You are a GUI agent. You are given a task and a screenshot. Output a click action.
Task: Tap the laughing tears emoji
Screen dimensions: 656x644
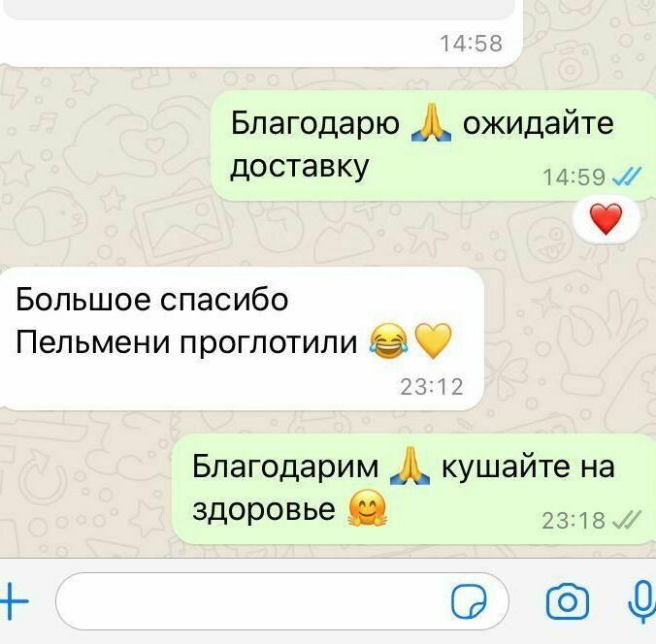389,340
